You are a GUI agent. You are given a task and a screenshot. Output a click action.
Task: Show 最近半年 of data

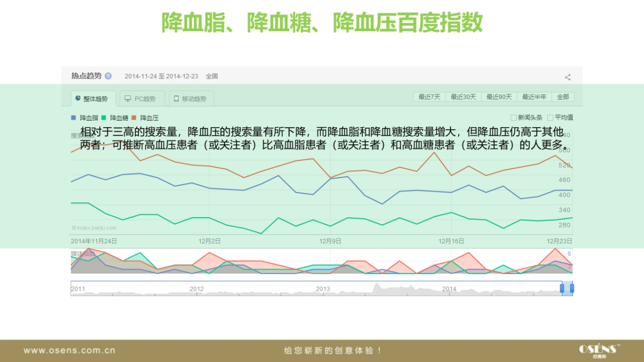[x=535, y=97]
